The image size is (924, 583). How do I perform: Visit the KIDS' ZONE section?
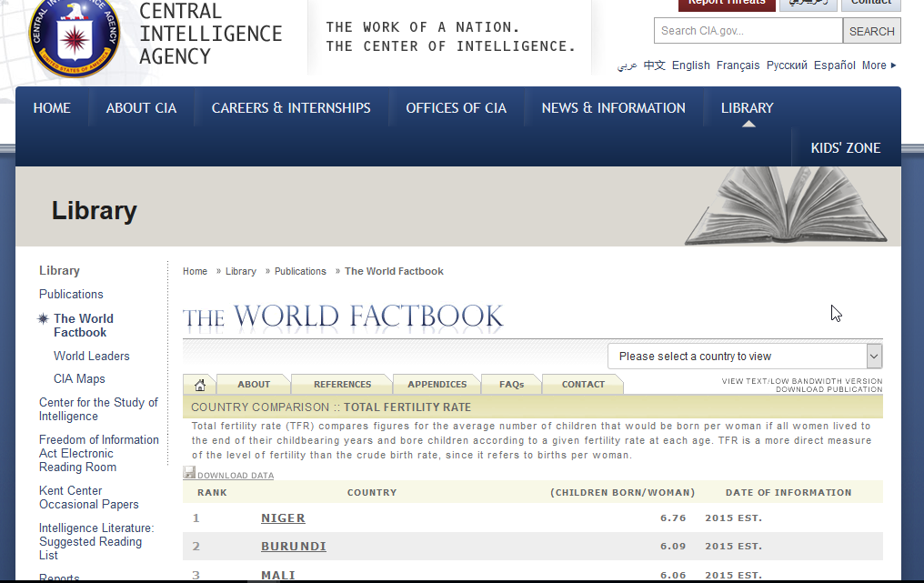click(846, 148)
